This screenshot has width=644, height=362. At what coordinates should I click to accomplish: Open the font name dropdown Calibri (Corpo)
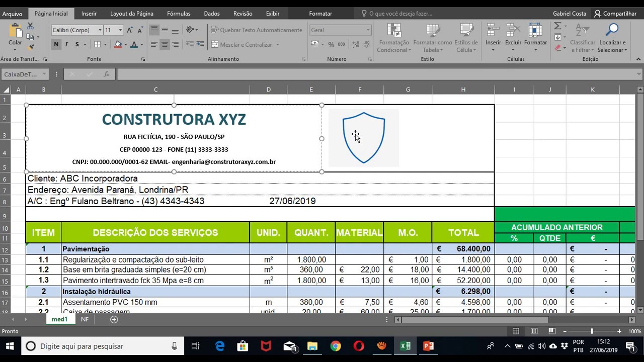(x=100, y=30)
